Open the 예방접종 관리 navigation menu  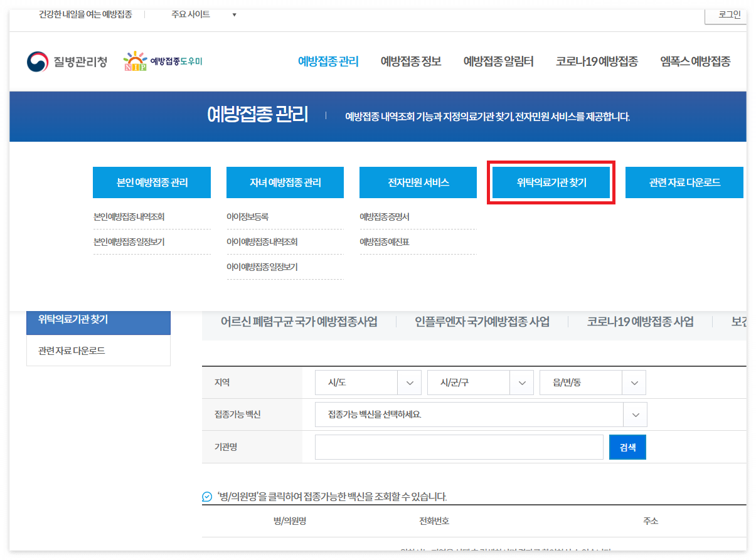pos(327,61)
